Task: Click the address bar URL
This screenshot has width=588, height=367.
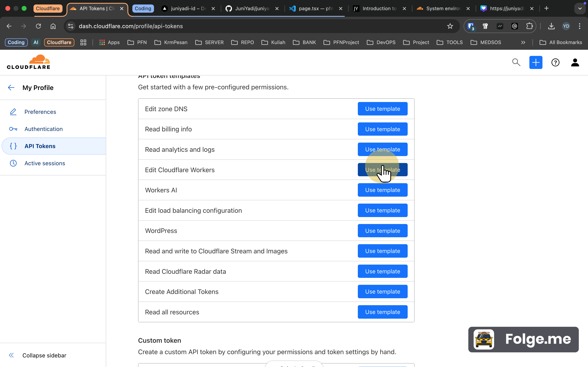Action: coord(131,26)
